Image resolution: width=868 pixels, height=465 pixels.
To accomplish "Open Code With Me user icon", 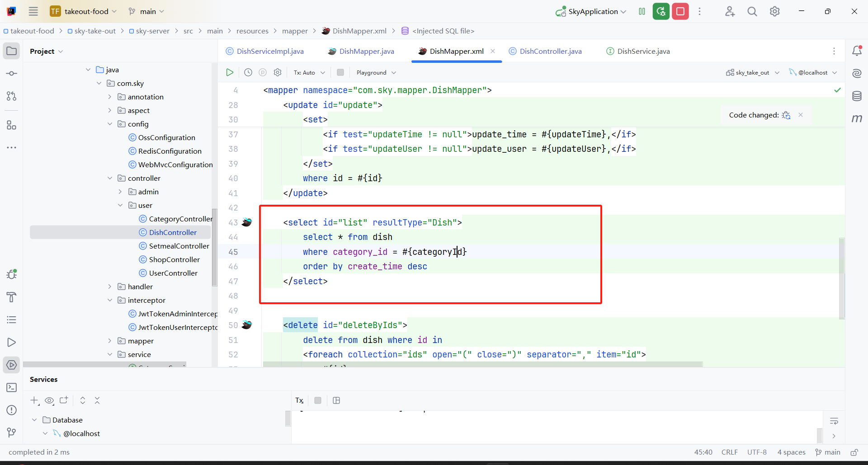I will click(x=730, y=11).
